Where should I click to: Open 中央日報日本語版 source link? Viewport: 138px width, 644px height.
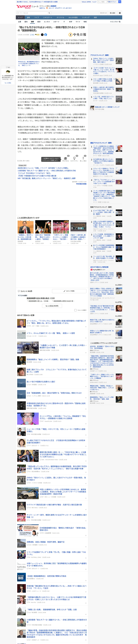coord(81,184)
